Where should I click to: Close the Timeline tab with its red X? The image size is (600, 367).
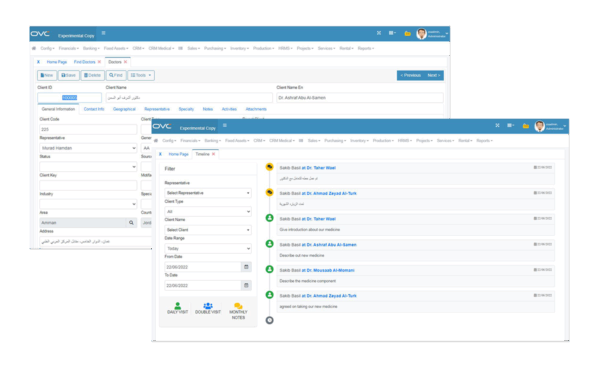click(x=213, y=154)
